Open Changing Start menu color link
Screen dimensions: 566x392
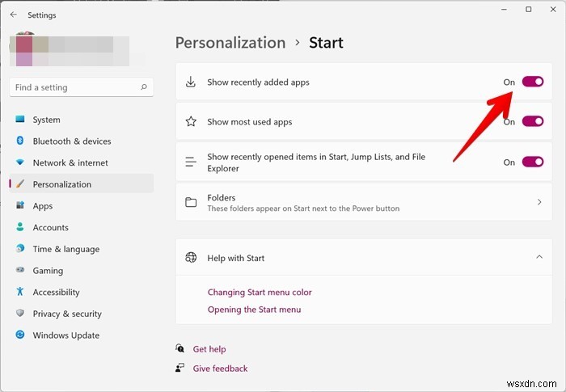click(x=260, y=293)
